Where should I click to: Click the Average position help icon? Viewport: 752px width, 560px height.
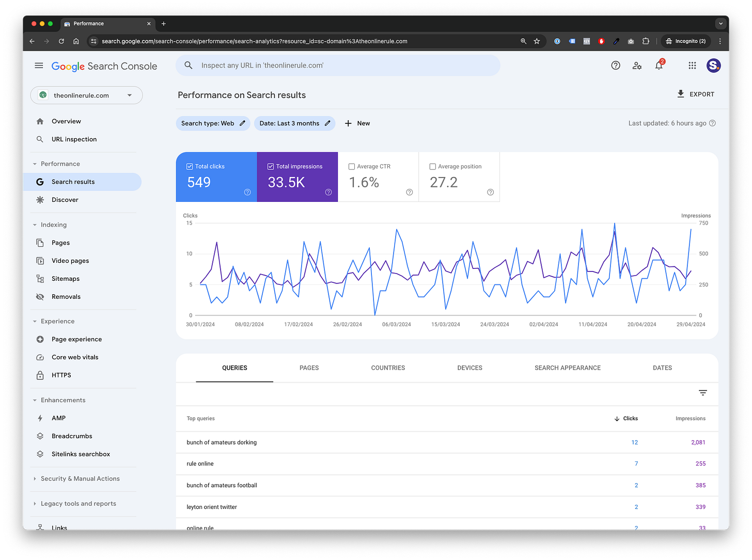491,192
